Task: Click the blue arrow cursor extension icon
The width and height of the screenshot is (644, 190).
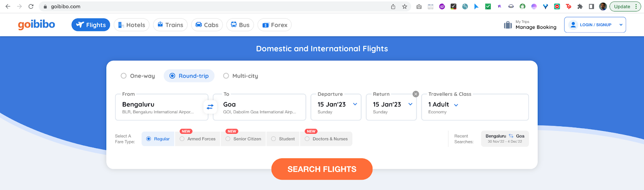Action: tap(477, 6)
